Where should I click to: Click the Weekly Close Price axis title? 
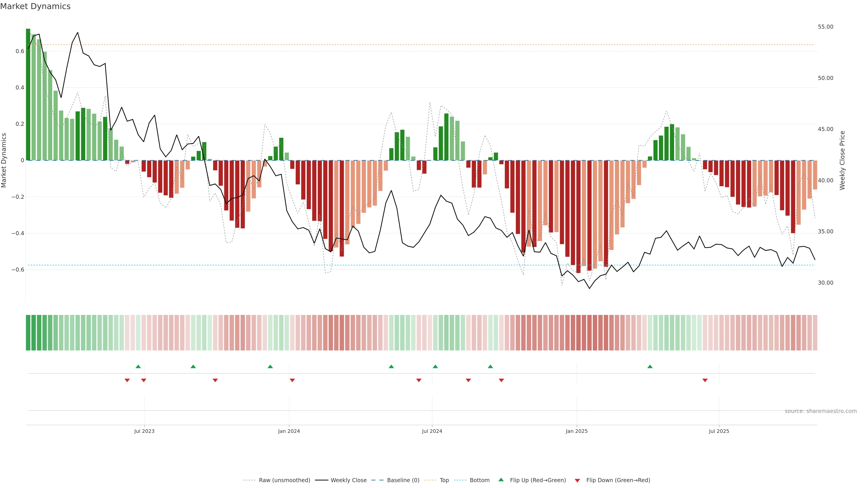pyautogui.click(x=842, y=160)
